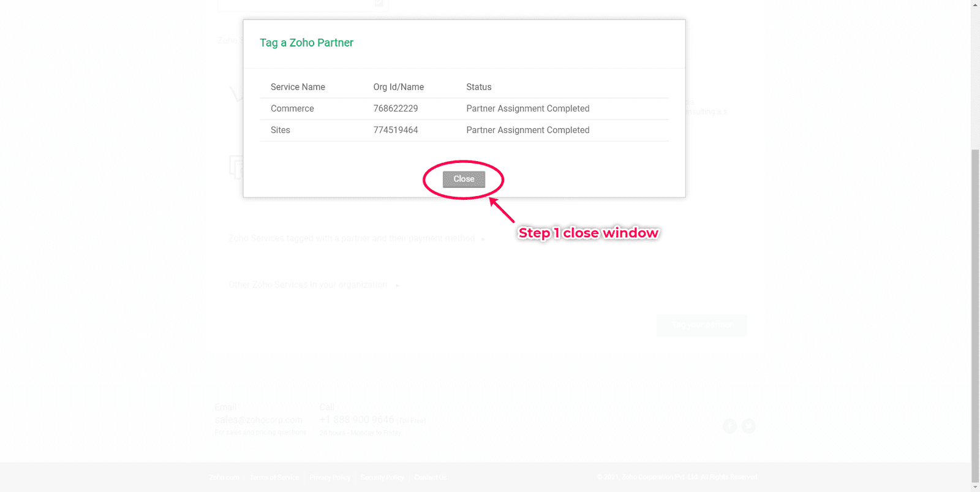980x492 pixels.
Task: Open the sales@zohocorp.com email link
Action: pyautogui.click(x=258, y=420)
